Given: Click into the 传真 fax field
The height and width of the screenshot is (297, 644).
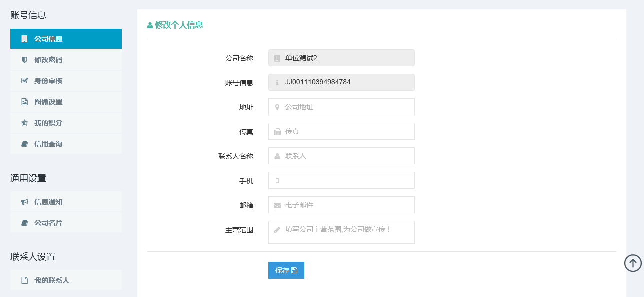Looking at the screenshot, I should point(341,131).
